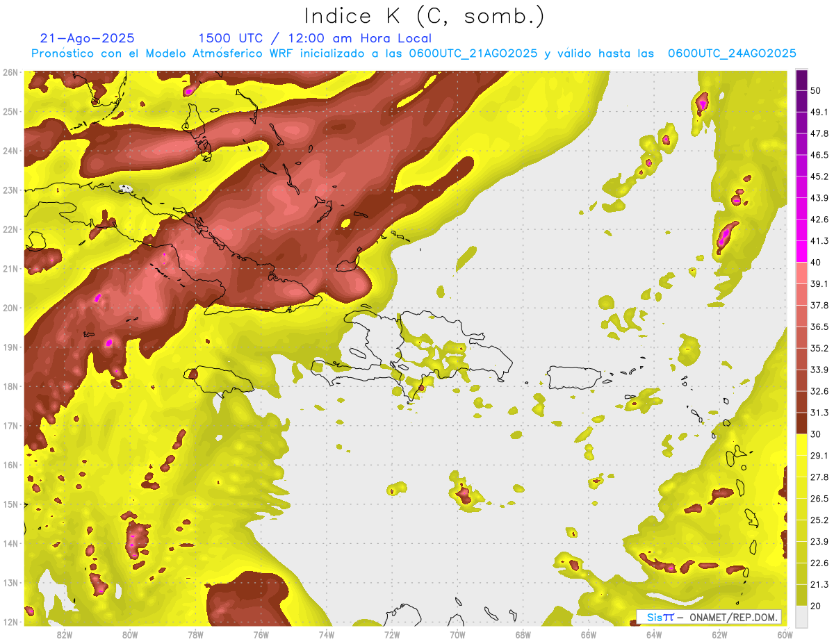This screenshot has height=644, width=834.
Task: Click the colorbar value '46.5'
Action: (x=819, y=155)
